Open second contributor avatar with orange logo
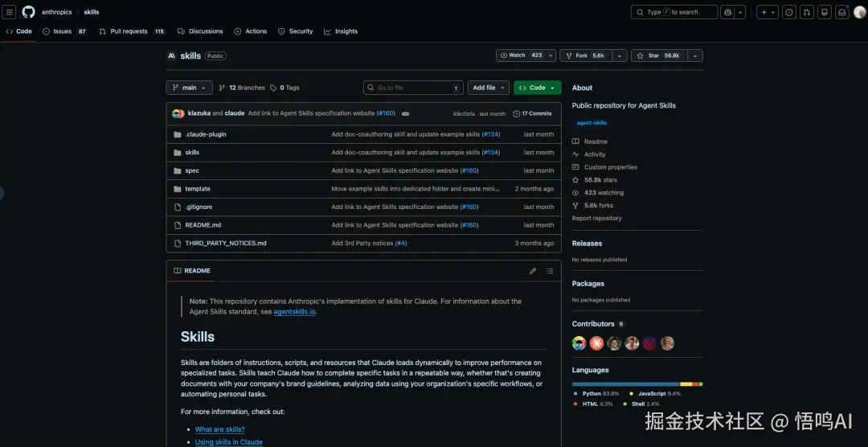Screen dimensions: 868x447 coord(596,343)
